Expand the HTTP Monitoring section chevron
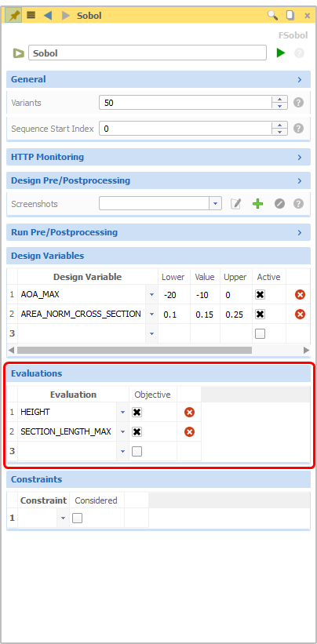 (x=300, y=158)
